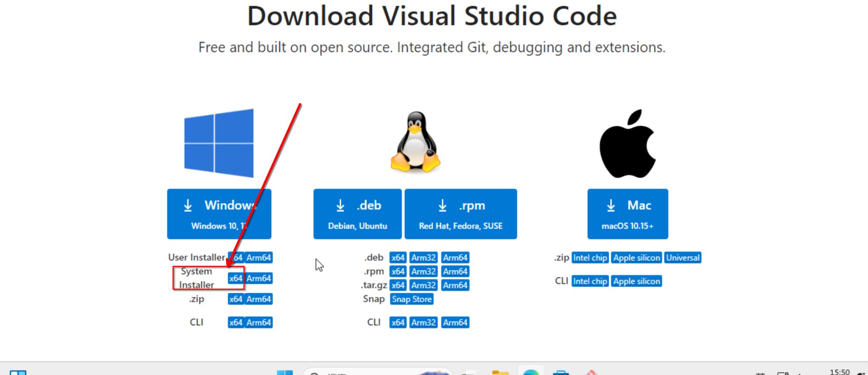Click the Linux Tux penguin logo

(416, 142)
